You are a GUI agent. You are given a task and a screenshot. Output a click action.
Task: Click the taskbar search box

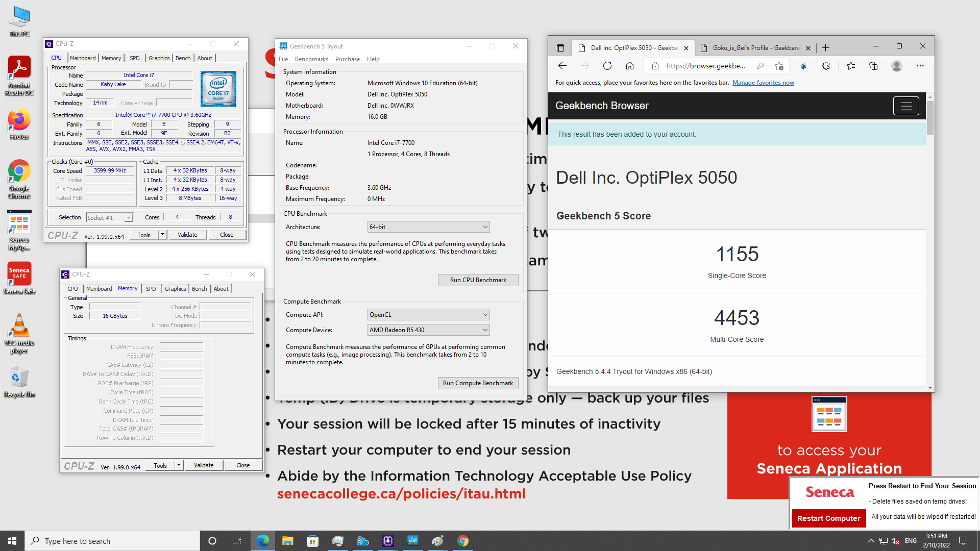click(x=112, y=541)
